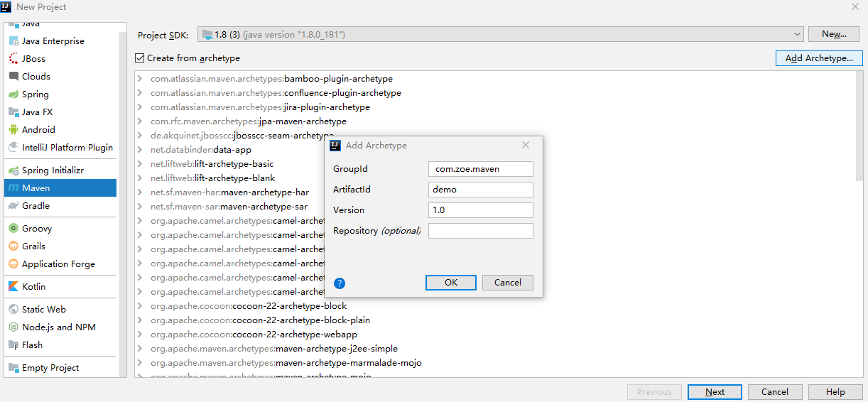Click the ArtifactId input field

pos(481,190)
